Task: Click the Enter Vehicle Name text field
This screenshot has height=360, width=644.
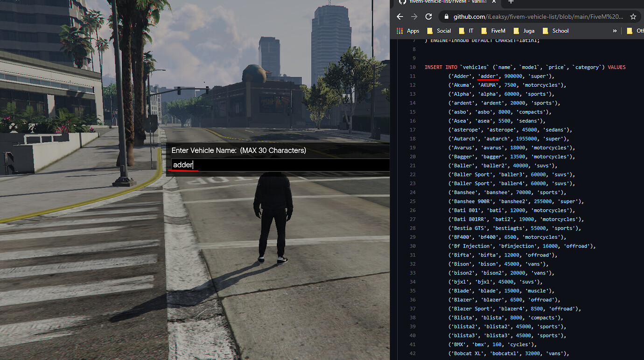Action: pos(280,165)
